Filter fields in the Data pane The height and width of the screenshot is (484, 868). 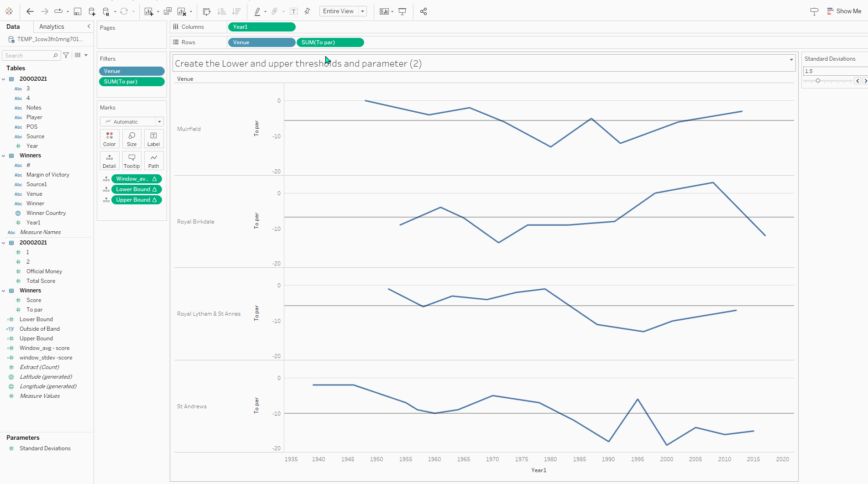click(66, 55)
